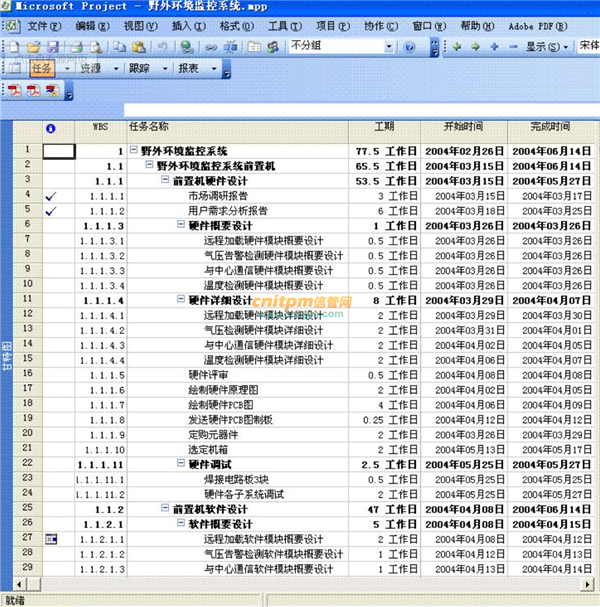600x607 pixels.
Task: Click completion checkmark for 市场调研报告 row
Action: 52,196
